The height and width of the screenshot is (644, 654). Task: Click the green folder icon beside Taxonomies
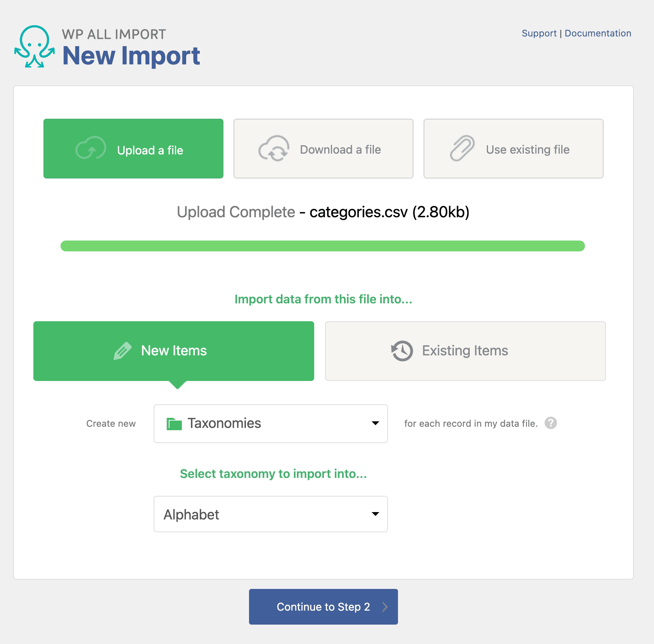174,424
